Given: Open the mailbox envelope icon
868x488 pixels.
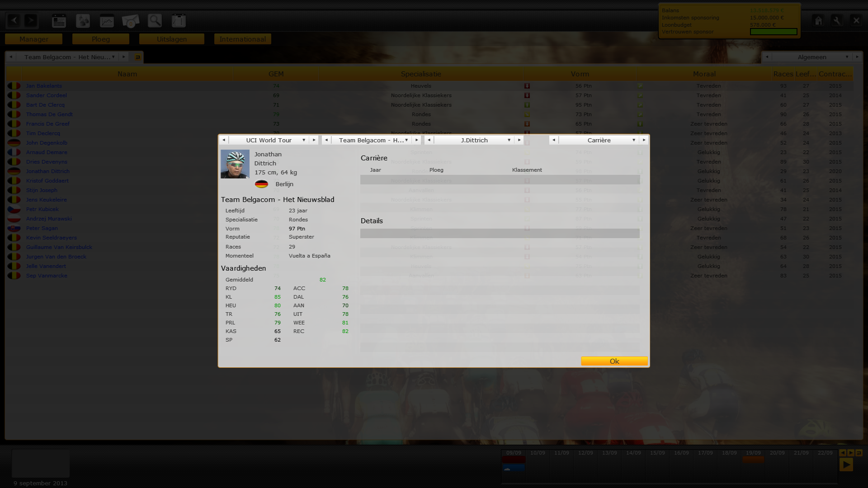Looking at the screenshot, I should (x=131, y=21).
